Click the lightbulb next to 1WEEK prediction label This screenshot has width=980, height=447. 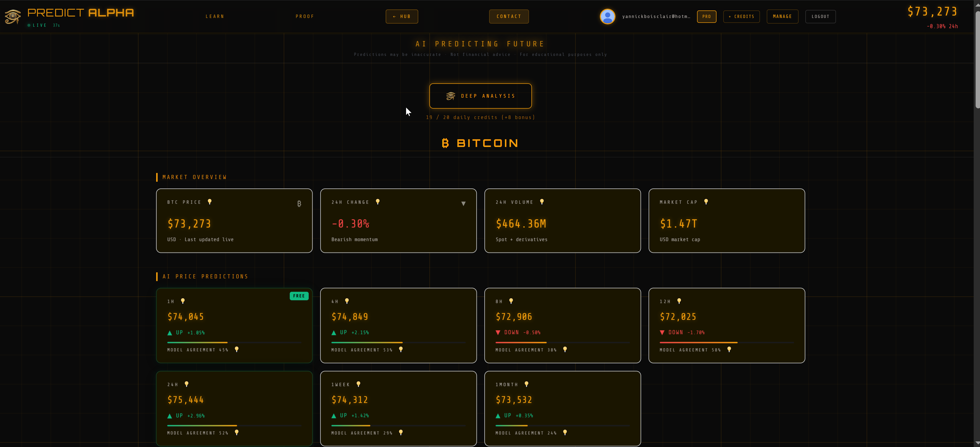click(x=358, y=384)
